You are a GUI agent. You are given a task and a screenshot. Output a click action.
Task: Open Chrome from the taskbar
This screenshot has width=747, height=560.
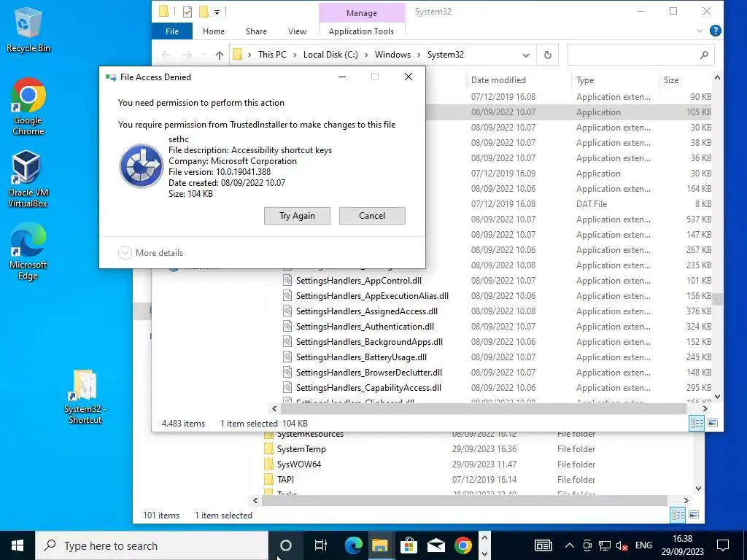click(463, 545)
